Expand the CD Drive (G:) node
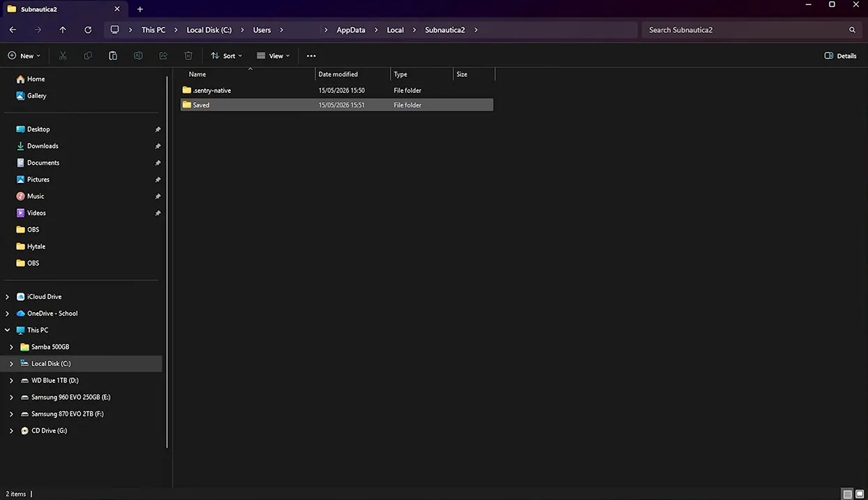Image resolution: width=868 pixels, height=500 pixels. pos(11,431)
